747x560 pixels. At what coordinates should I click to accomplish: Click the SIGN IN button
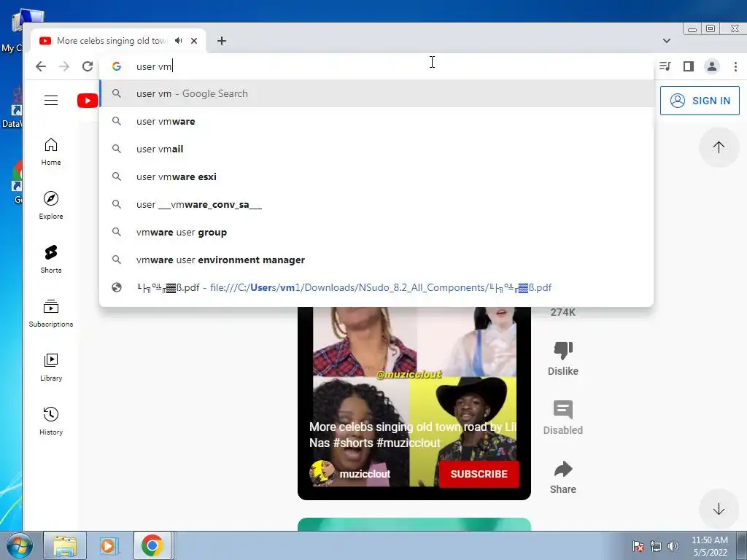coord(700,101)
